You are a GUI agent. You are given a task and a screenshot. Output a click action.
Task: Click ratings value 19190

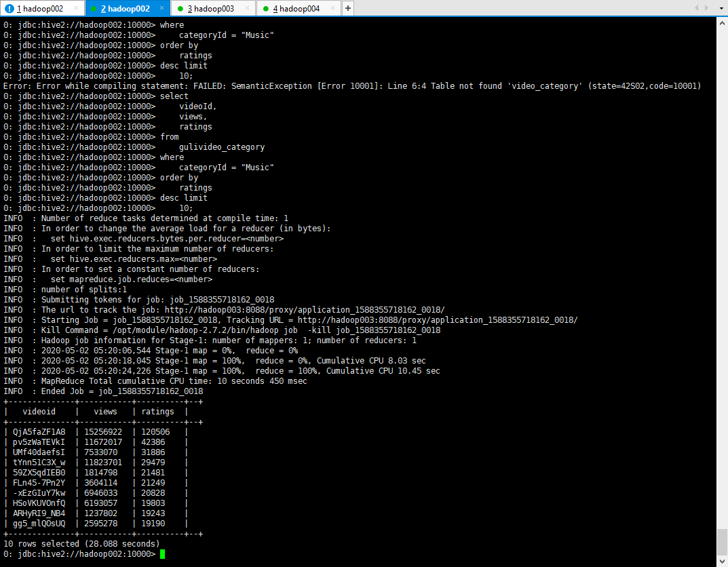pos(153,524)
